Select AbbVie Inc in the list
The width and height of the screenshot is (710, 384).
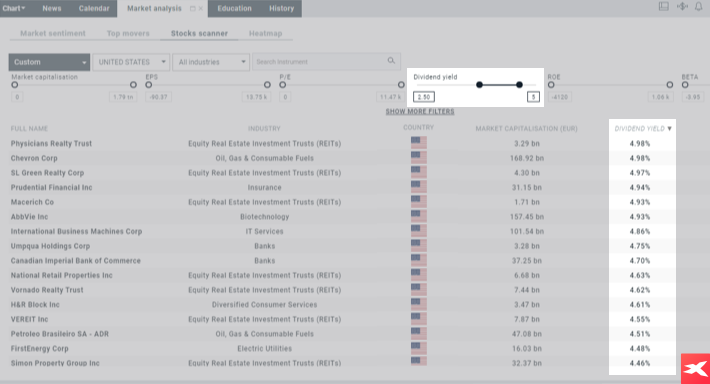pos(29,216)
